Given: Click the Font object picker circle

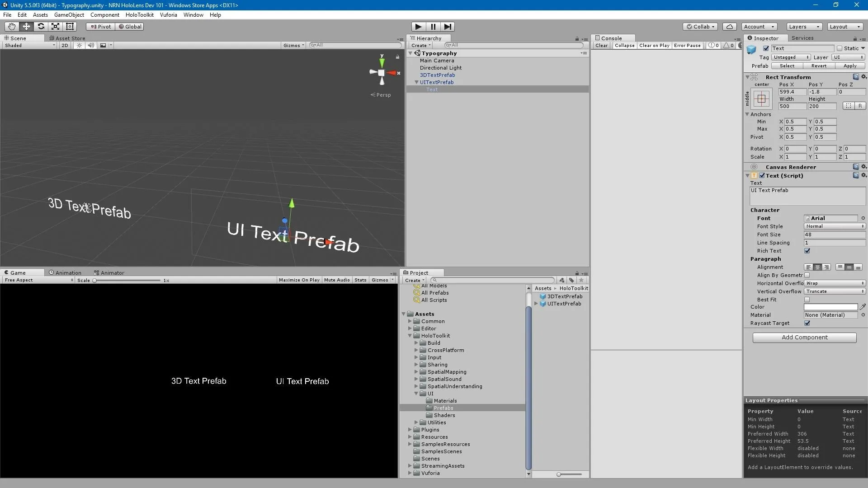Looking at the screenshot, I should coord(863,218).
